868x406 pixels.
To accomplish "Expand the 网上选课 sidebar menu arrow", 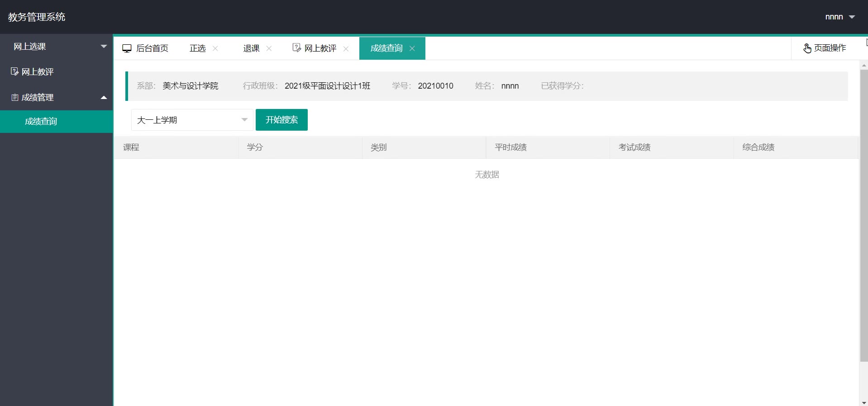I will coord(104,46).
